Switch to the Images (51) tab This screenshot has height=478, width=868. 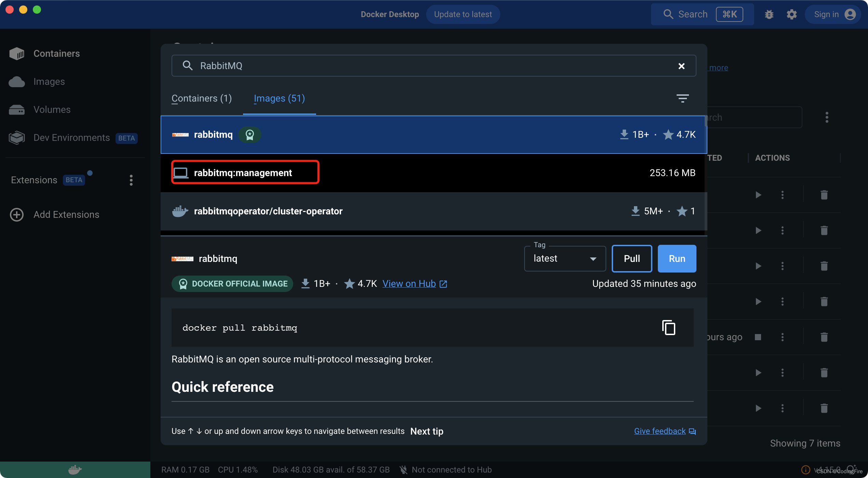click(x=279, y=98)
